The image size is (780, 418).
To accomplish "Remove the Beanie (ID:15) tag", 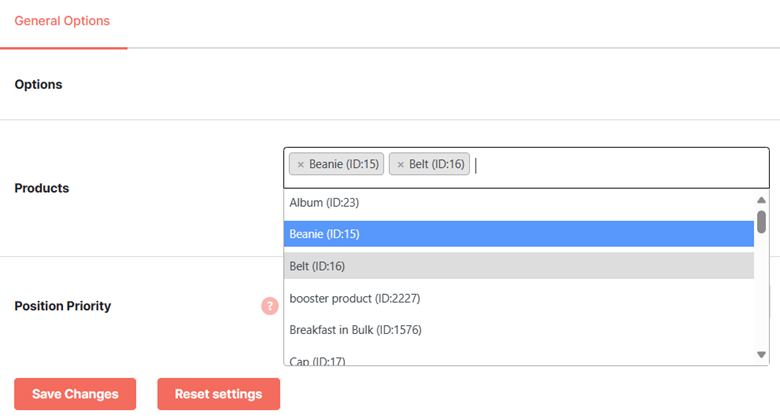I will [x=300, y=164].
